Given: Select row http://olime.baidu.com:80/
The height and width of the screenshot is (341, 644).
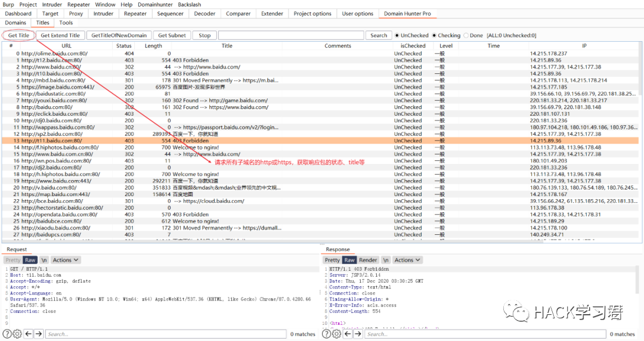Looking at the screenshot, I should coord(320,54).
